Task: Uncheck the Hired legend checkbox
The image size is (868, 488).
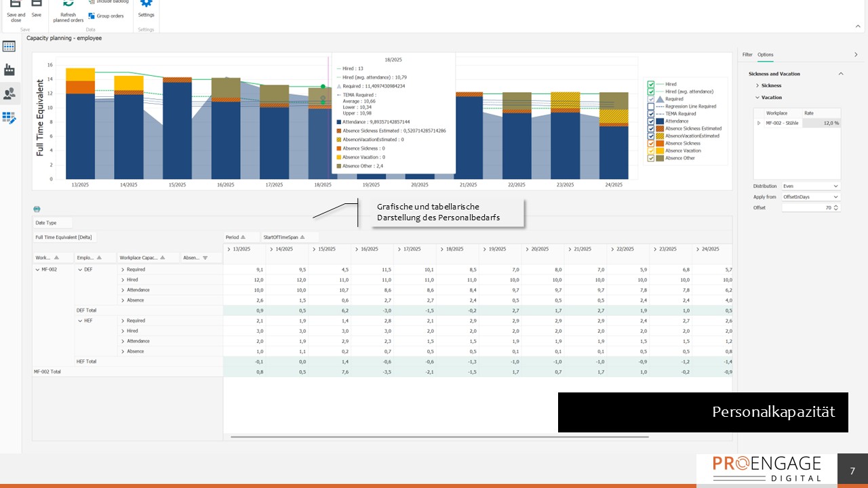Action: (x=651, y=84)
